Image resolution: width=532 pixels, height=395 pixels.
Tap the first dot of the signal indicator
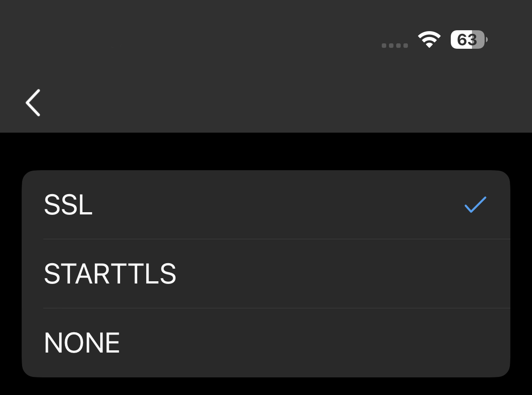coord(384,46)
